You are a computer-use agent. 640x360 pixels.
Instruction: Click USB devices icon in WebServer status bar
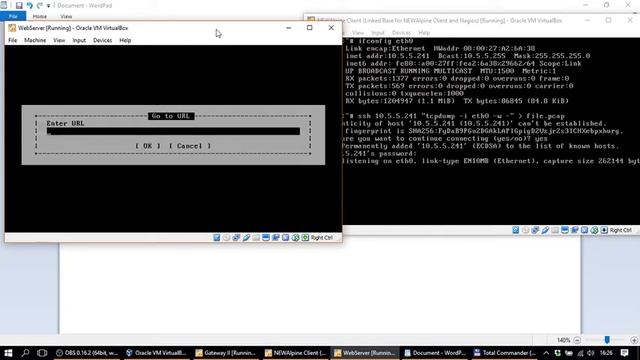coord(246,238)
